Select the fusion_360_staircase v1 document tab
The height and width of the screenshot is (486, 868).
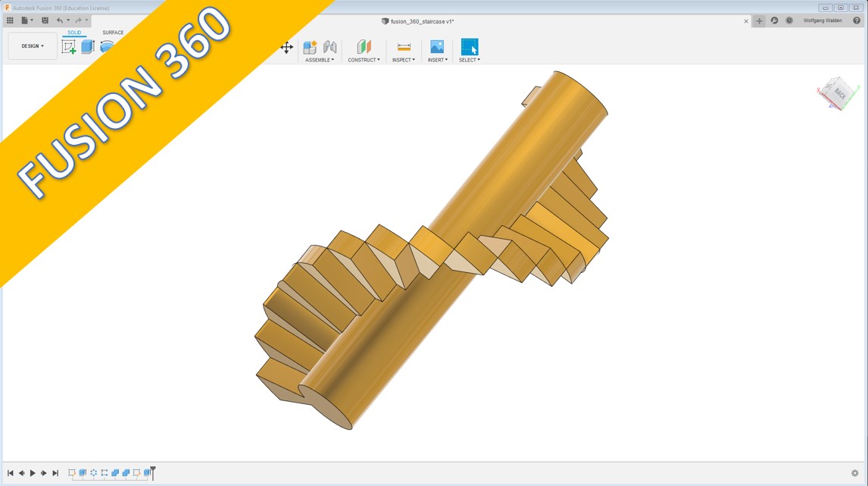coord(418,21)
